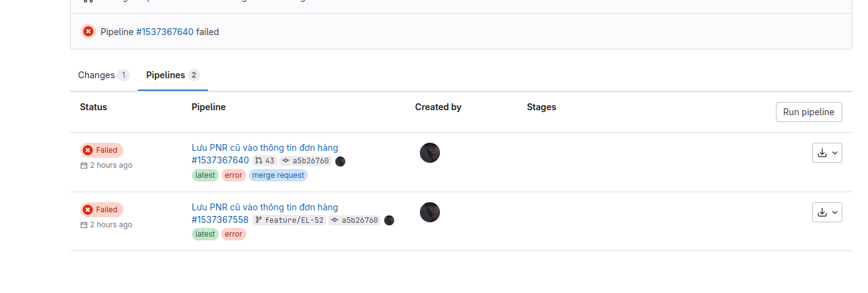Open pipeline title link above #1537367558
This screenshot has width=868, height=293.
[264, 207]
